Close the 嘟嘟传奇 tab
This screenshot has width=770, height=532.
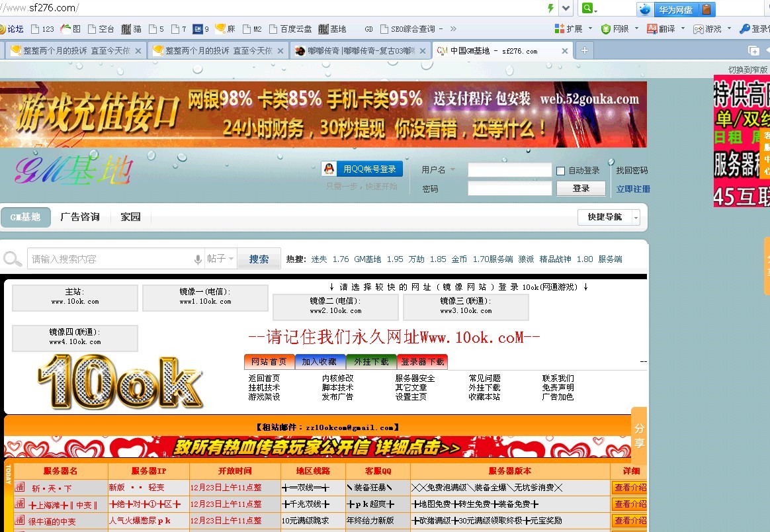pos(422,50)
